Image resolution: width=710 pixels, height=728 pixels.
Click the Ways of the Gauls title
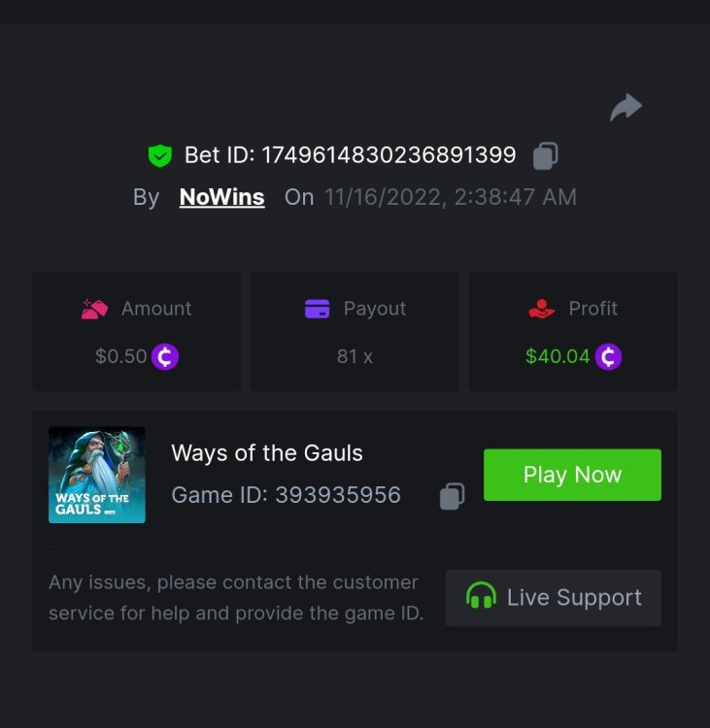(x=267, y=452)
